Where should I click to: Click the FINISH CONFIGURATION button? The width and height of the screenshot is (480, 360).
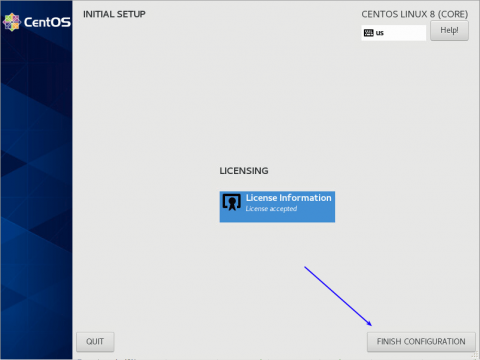pos(421,342)
